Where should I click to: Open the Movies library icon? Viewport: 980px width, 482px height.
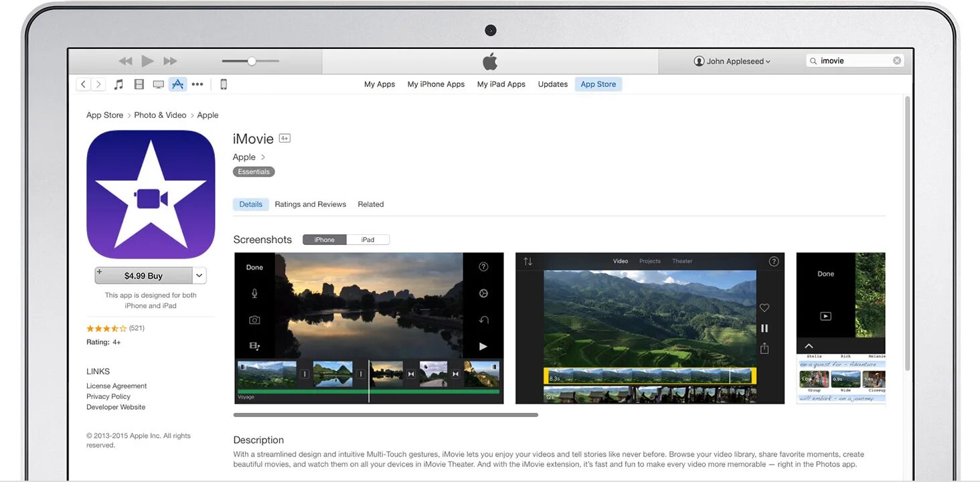click(139, 84)
